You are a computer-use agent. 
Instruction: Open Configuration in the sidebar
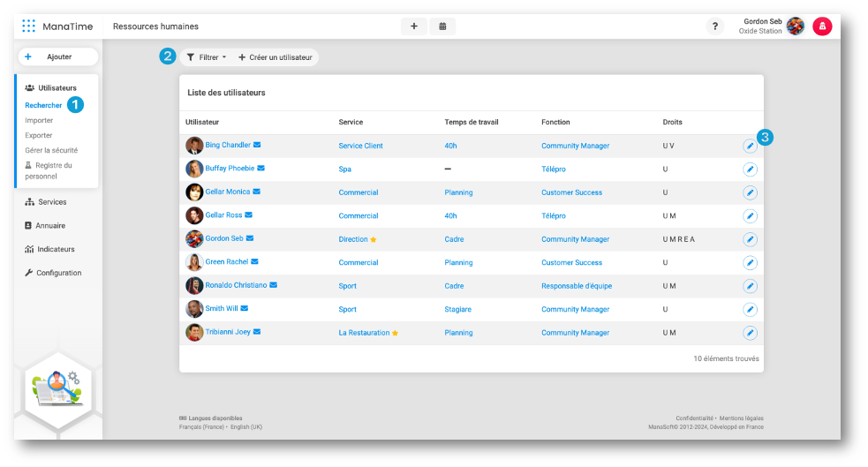[x=53, y=272]
